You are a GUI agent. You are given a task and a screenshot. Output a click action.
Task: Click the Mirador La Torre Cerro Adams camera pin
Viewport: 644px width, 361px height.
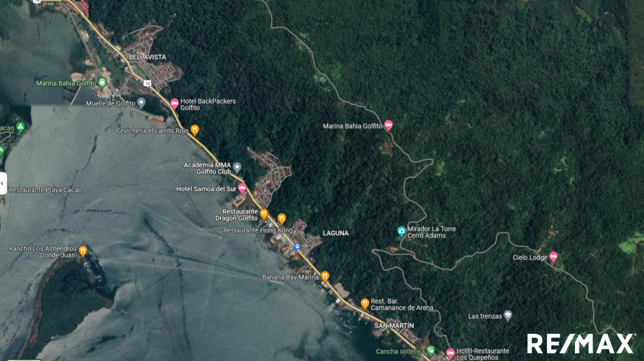pos(401,231)
